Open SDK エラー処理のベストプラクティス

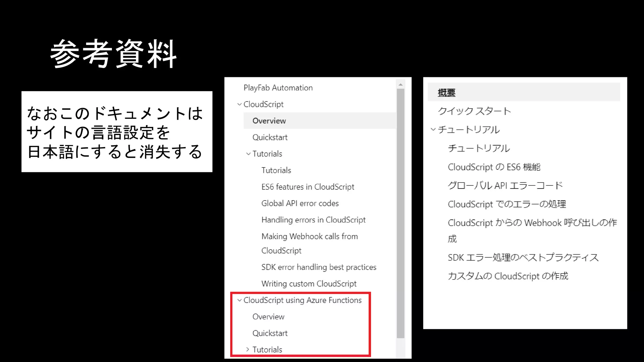523,257
